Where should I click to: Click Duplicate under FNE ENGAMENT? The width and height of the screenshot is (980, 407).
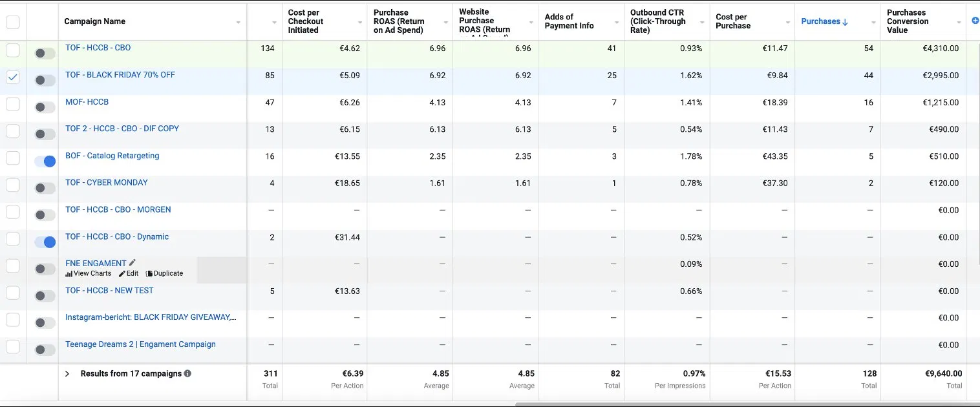(165, 273)
